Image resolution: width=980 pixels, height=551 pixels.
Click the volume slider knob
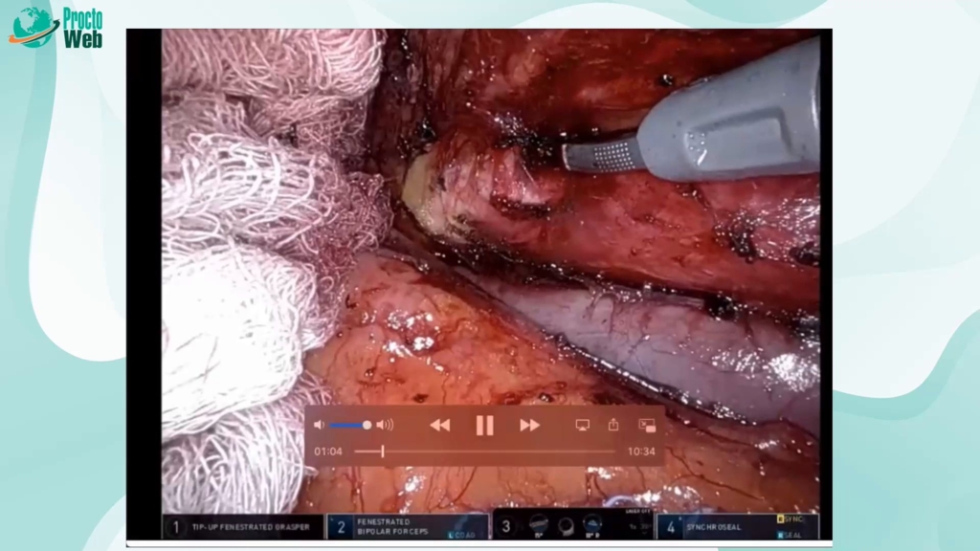pyautogui.click(x=367, y=425)
